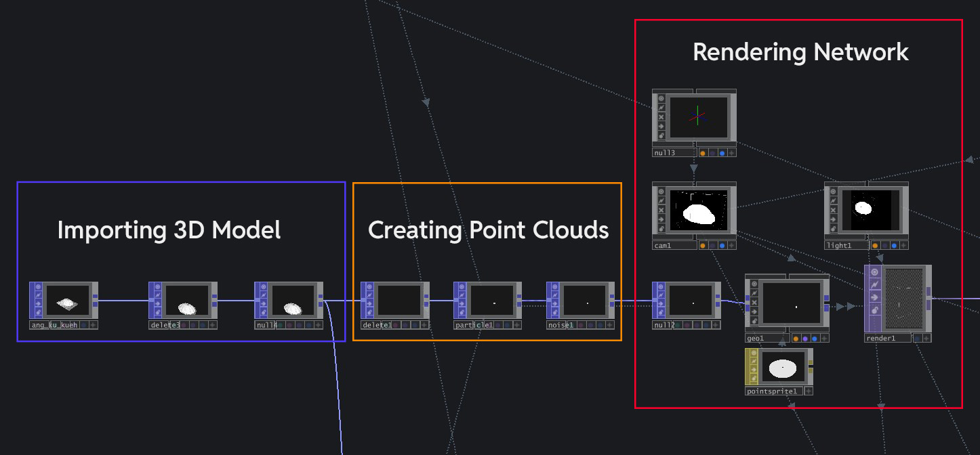Click the plus icon below pointsprite1 node

click(809, 391)
